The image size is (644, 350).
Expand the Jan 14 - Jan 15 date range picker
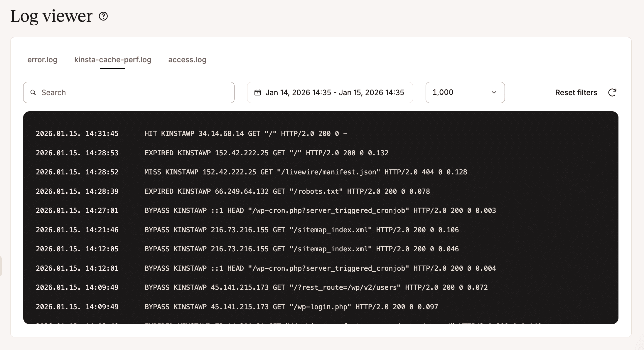[330, 92]
